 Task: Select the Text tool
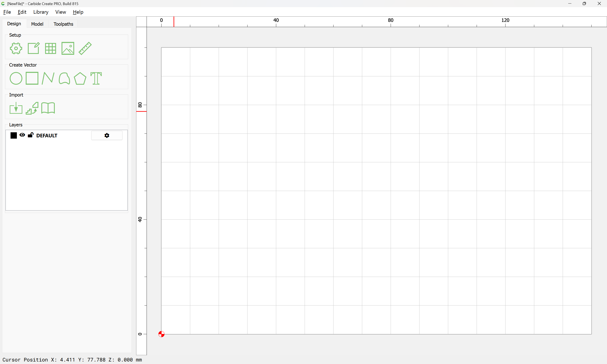pos(96,78)
